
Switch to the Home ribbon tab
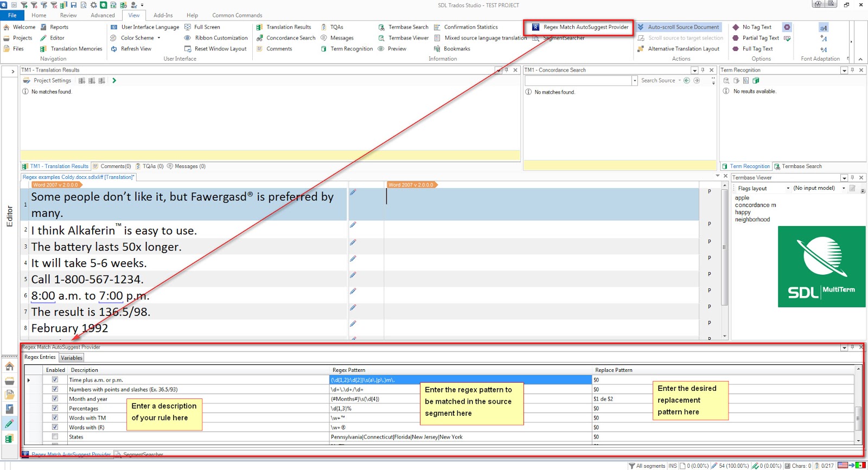click(39, 15)
